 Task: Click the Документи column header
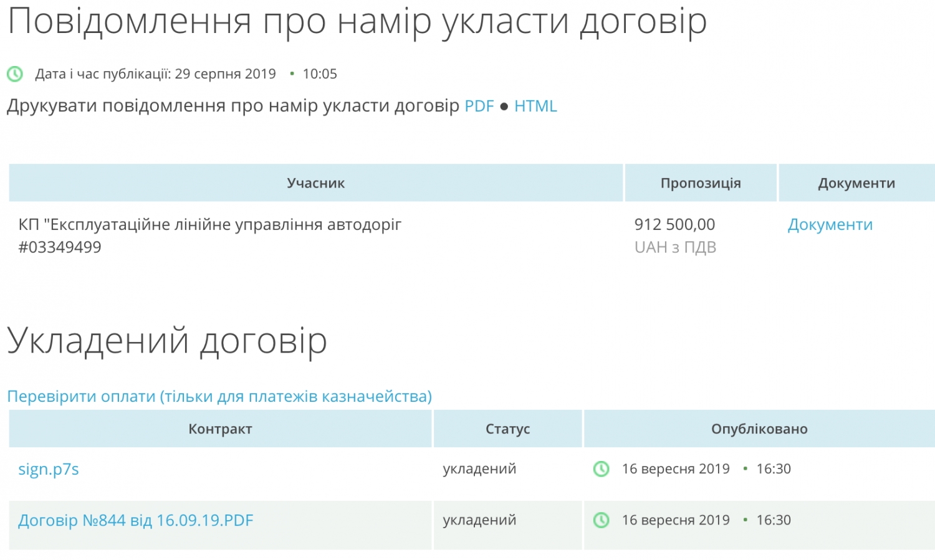click(856, 183)
